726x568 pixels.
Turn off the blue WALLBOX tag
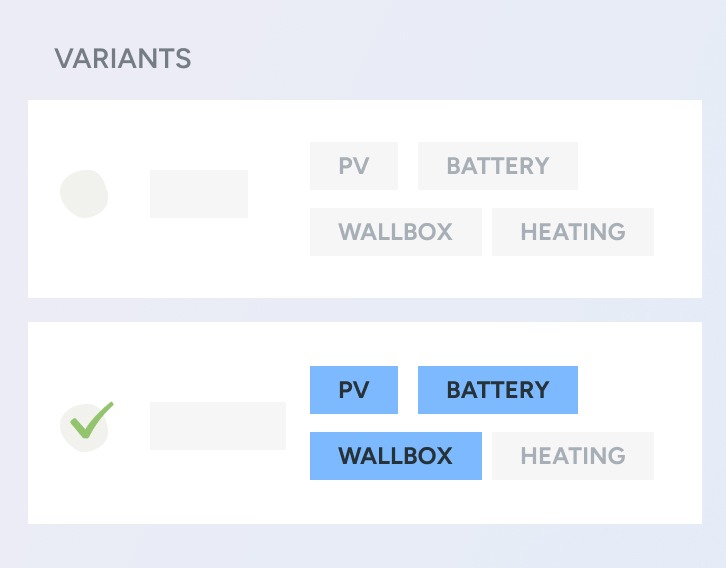point(395,456)
